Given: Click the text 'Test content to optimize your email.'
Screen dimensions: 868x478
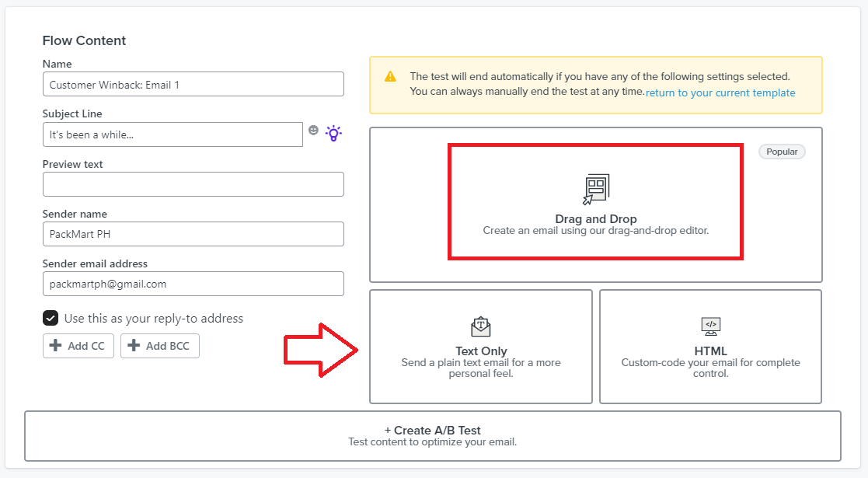Looking at the screenshot, I should click(432, 442).
